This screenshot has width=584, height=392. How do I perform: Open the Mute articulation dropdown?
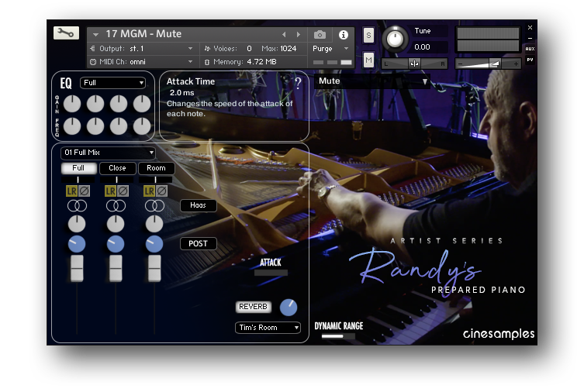pyautogui.click(x=372, y=81)
